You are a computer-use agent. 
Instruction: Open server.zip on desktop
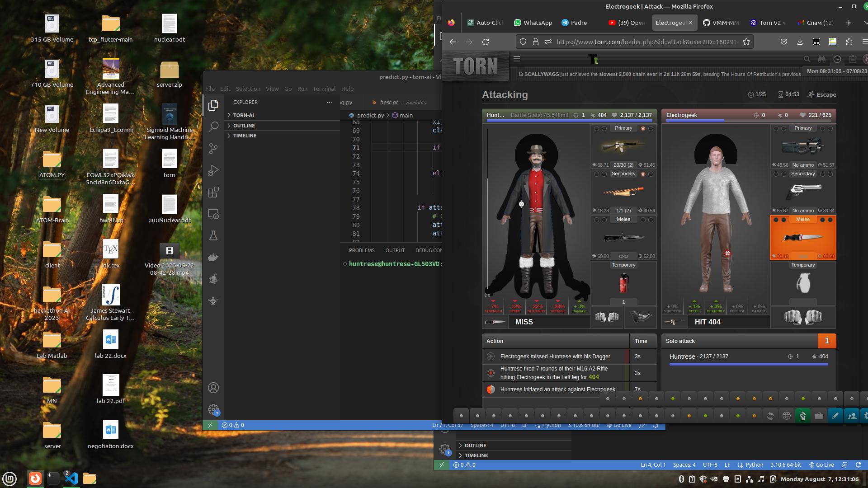[x=169, y=74]
